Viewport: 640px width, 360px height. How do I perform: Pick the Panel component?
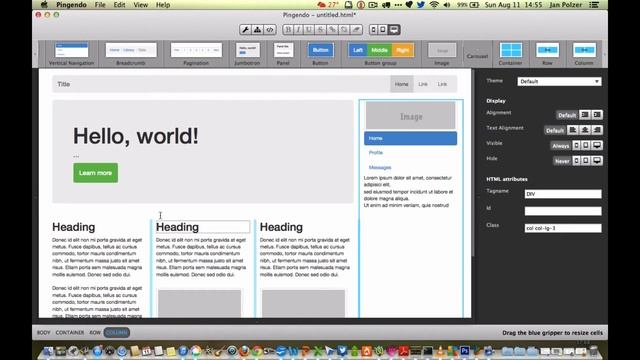coord(283,54)
